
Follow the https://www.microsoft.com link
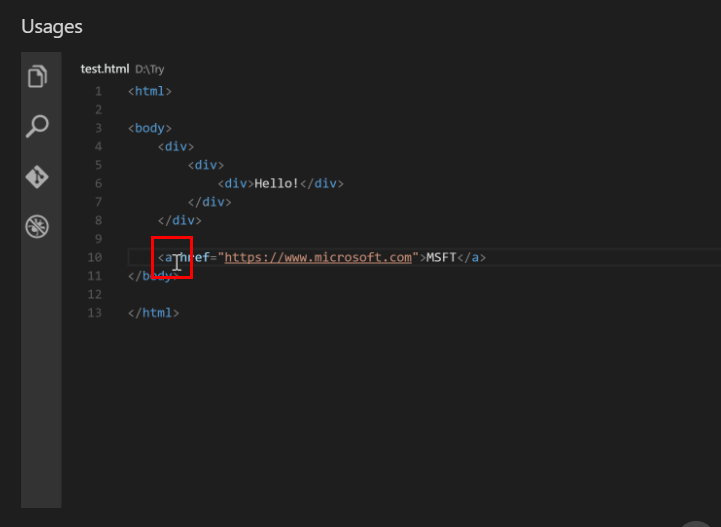[318, 257]
